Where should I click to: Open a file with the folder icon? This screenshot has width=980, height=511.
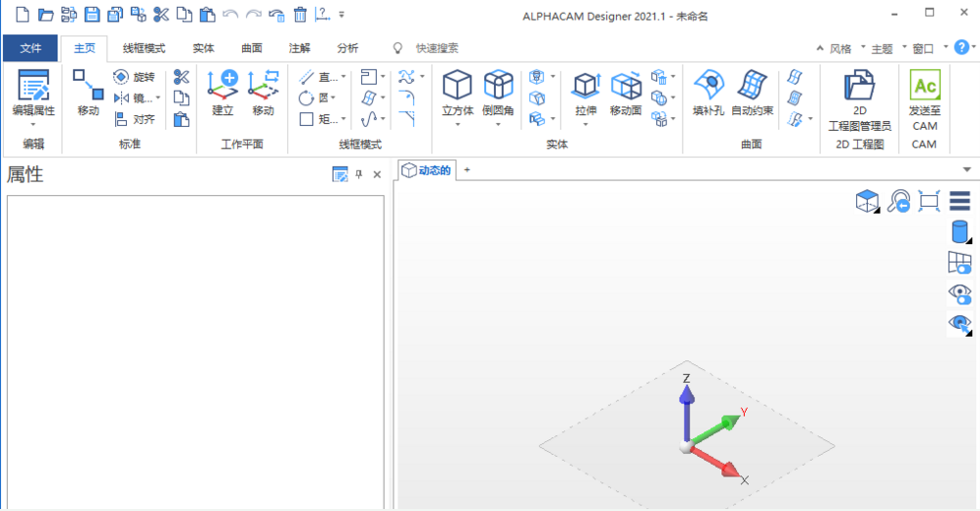[45, 15]
